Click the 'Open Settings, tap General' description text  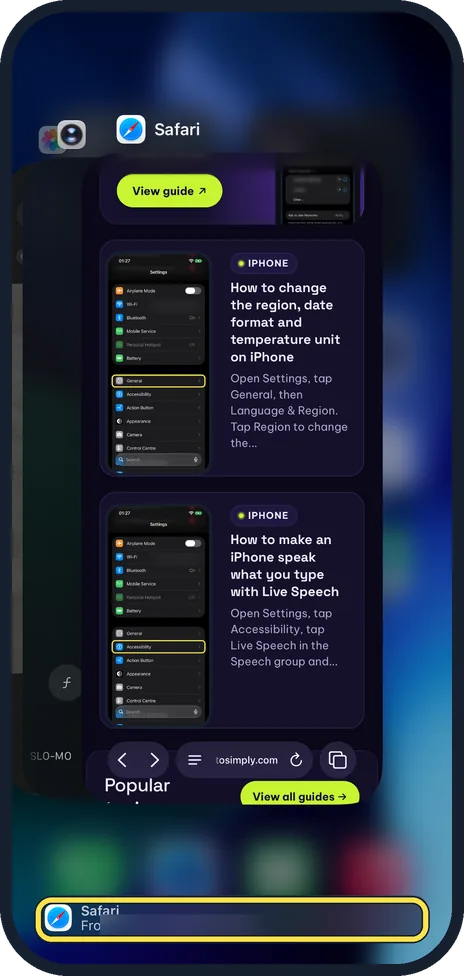(289, 411)
